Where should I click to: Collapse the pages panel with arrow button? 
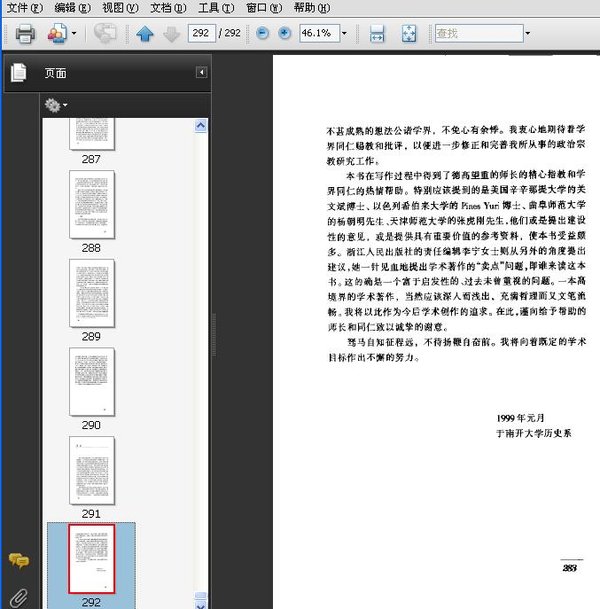point(201,73)
